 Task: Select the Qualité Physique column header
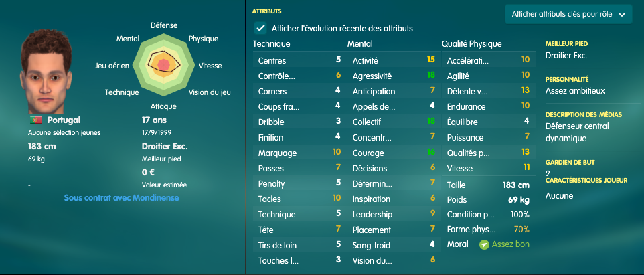(x=471, y=44)
